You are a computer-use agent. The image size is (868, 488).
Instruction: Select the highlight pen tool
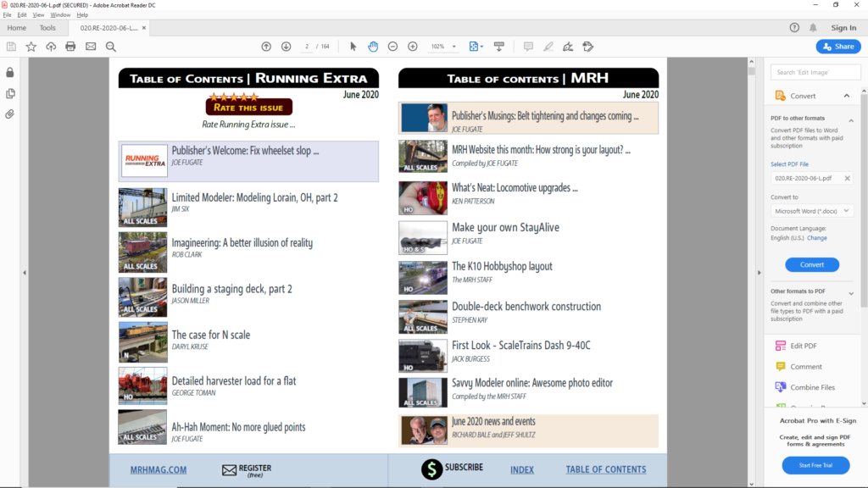[x=548, y=47]
